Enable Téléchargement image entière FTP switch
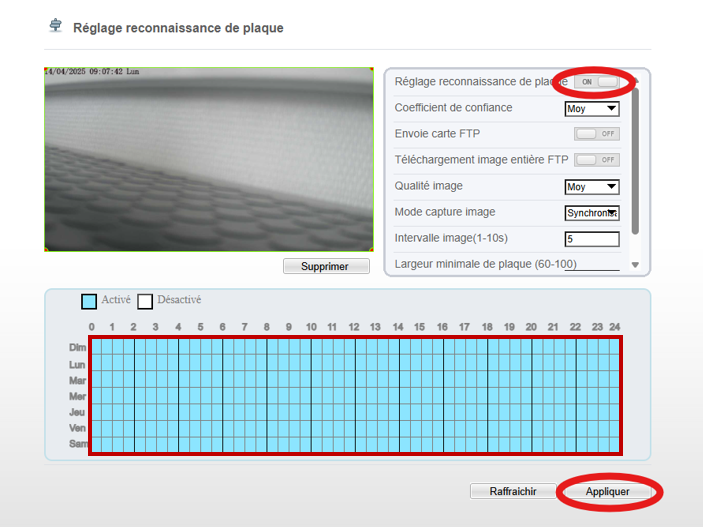The height and width of the screenshot is (527, 703). pos(597,160)
